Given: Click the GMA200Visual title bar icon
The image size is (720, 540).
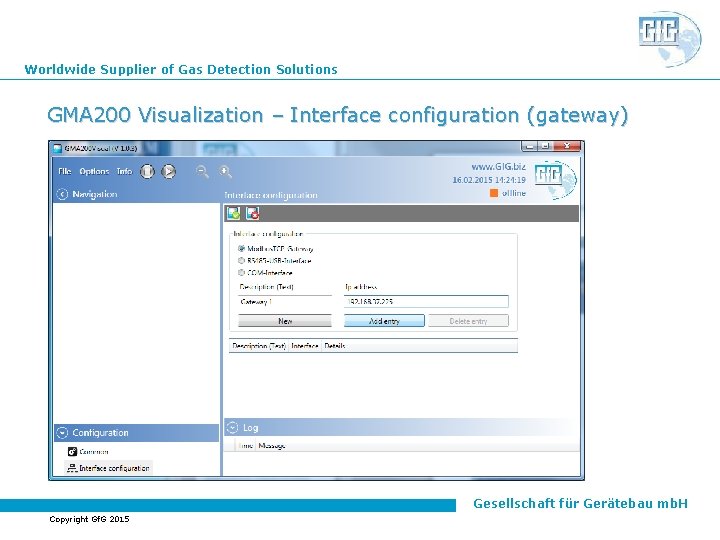Looking at the screenshot, I should [x=57, y=148].
